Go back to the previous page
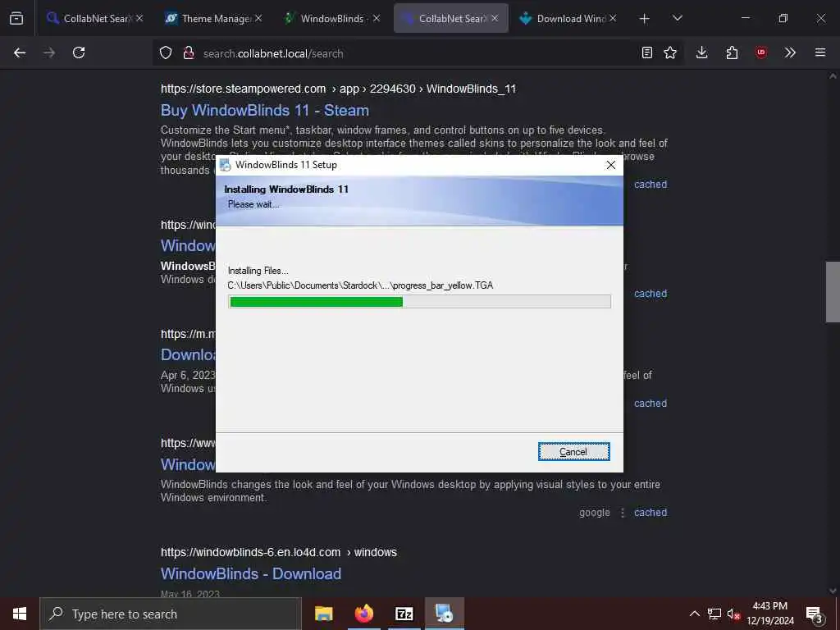The image size is (840, 630). [20, 52]
